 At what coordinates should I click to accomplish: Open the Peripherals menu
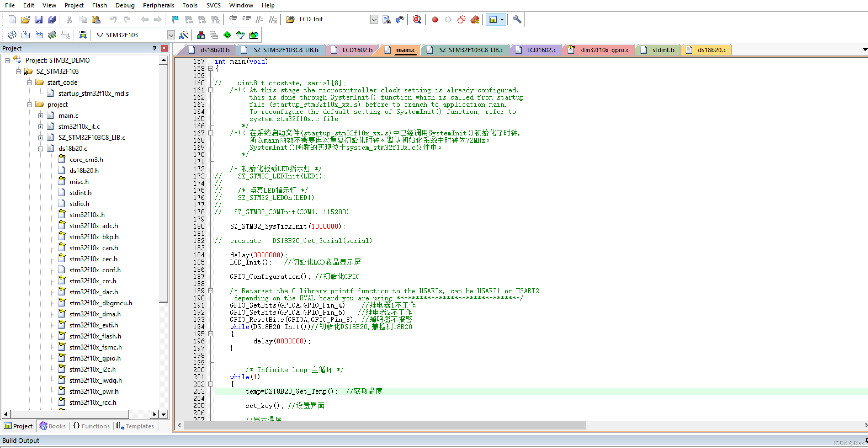(x=158, y=5)
